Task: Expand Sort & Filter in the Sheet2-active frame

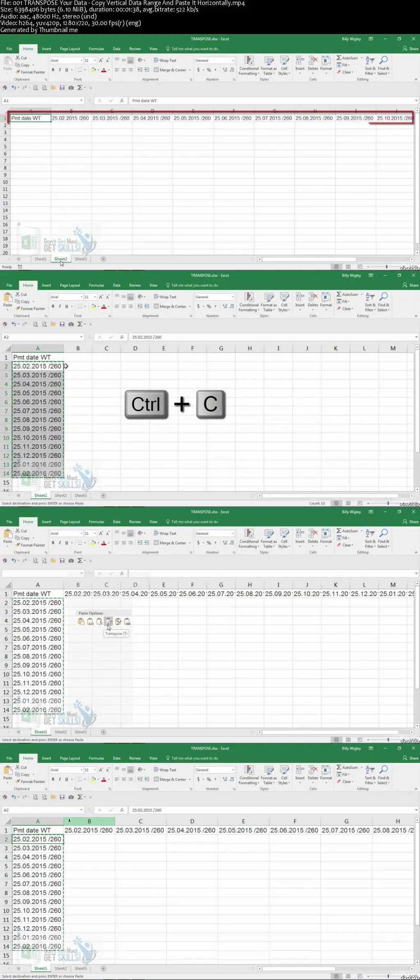Action: [x=370, y=65]
